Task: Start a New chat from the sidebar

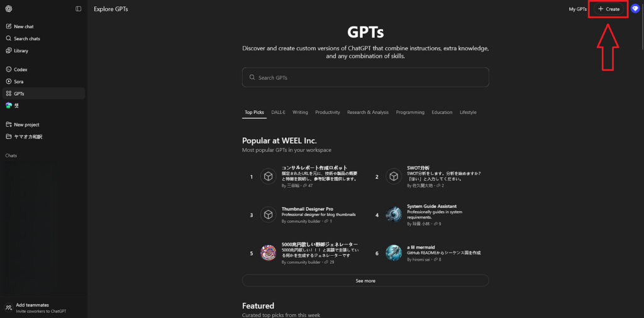Action: (x=43, y=26)
